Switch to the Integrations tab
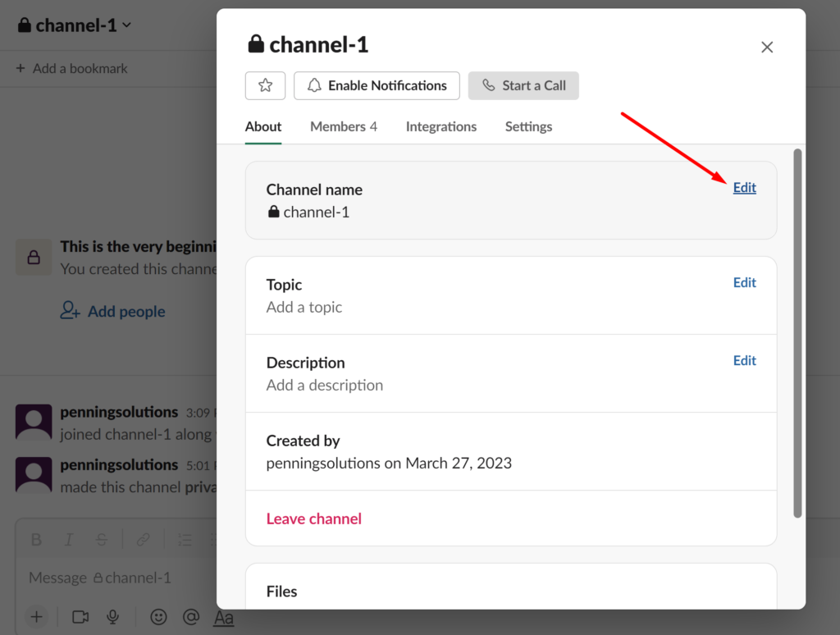The height and width of the screenshot is (635, 840). click(x=441, y=127)
